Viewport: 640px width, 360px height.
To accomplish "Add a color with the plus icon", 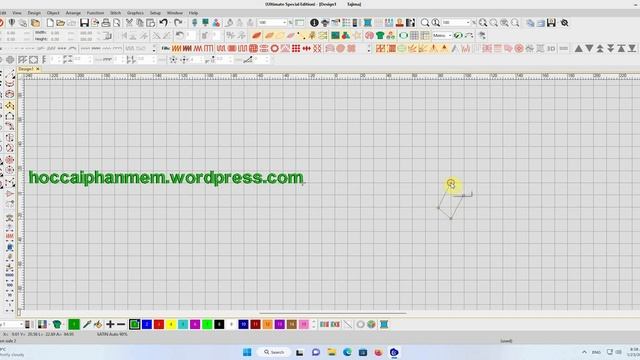I will click(110, 324).
